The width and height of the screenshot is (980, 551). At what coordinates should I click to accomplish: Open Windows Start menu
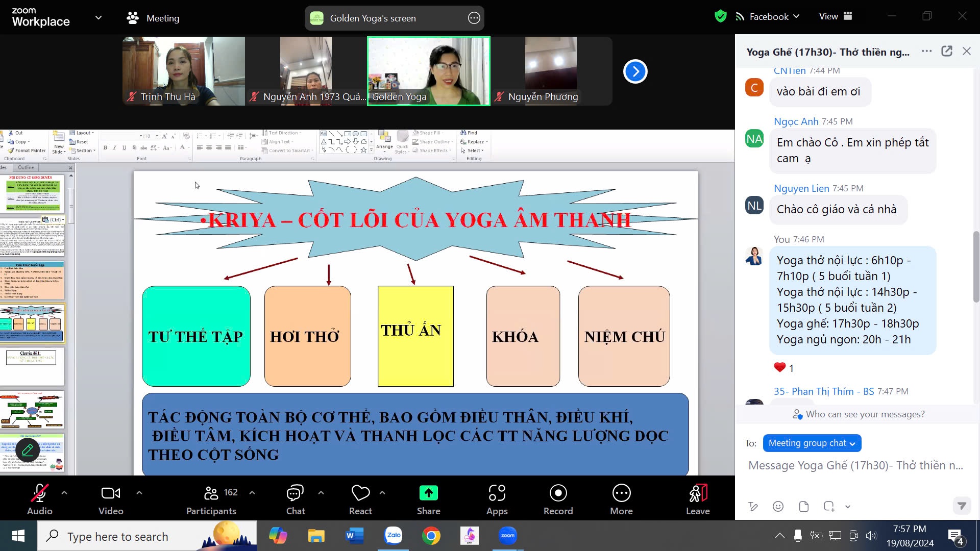(18, 536)
